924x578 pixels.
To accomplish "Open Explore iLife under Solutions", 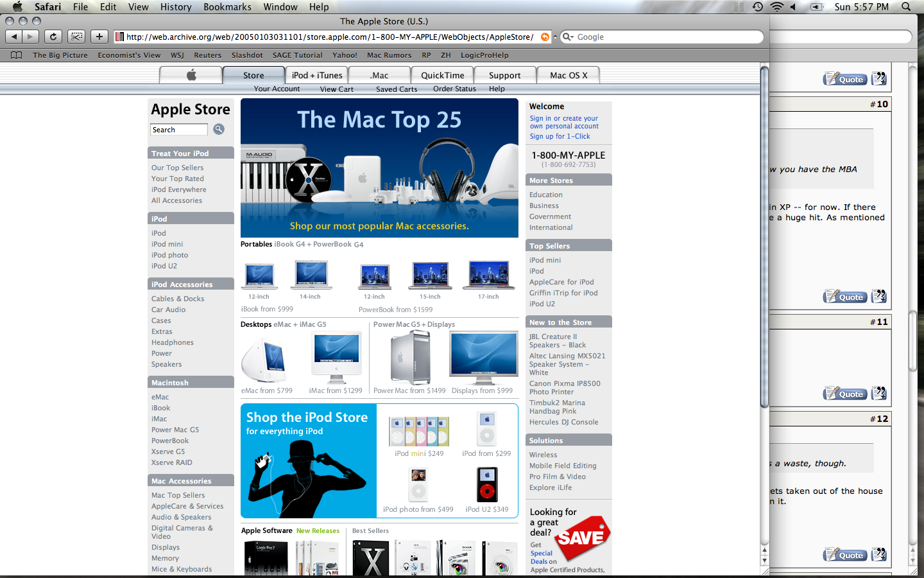I will (551, 487).
